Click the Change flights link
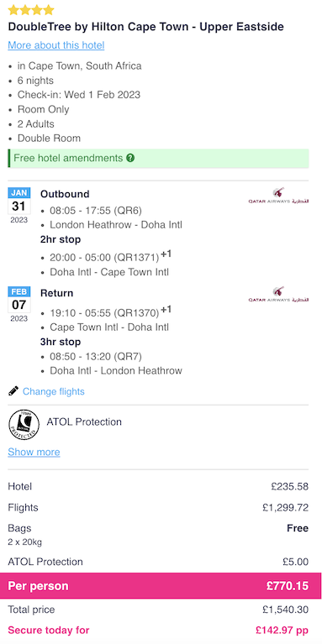This screenshot has width=322, height=644. click(x=54, y=391)
